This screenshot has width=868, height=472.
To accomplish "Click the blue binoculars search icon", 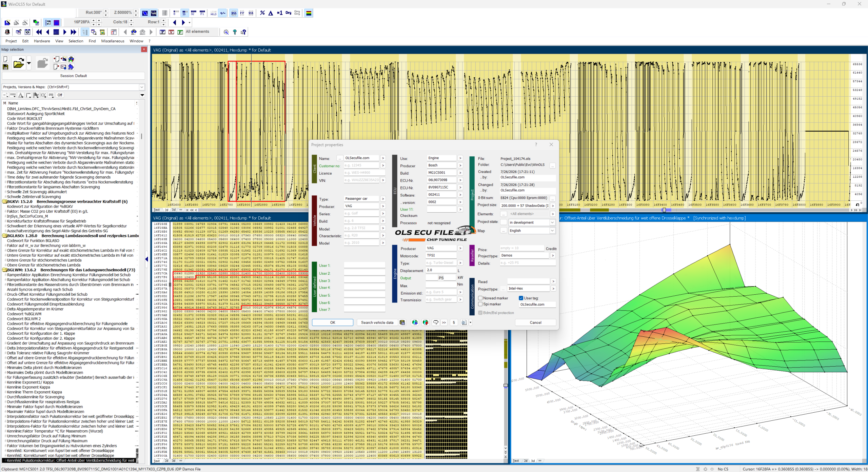I will (134, 32).
